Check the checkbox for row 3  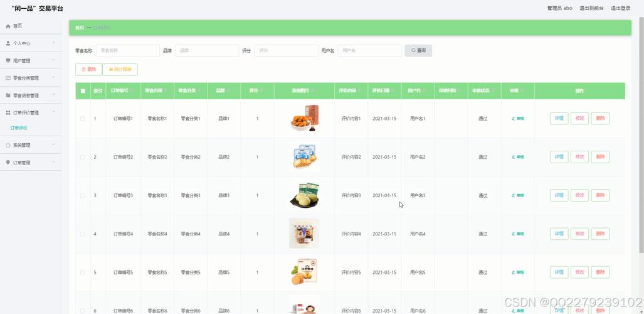(x=83, y=195)
